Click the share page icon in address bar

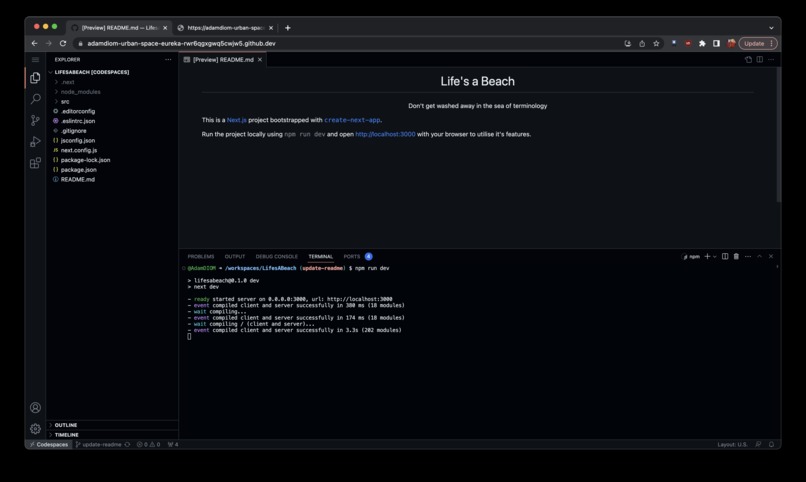tap(642, 44)
